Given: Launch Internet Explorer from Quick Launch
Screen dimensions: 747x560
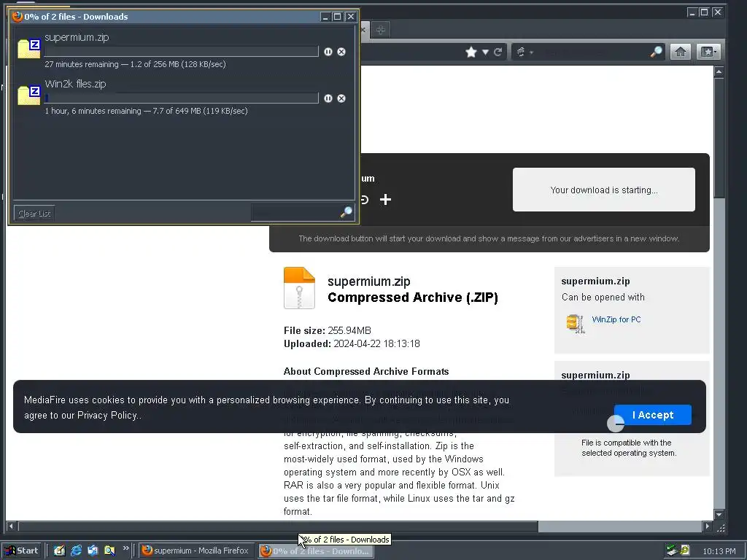Looking at the screenshot, I should point(76,551).
